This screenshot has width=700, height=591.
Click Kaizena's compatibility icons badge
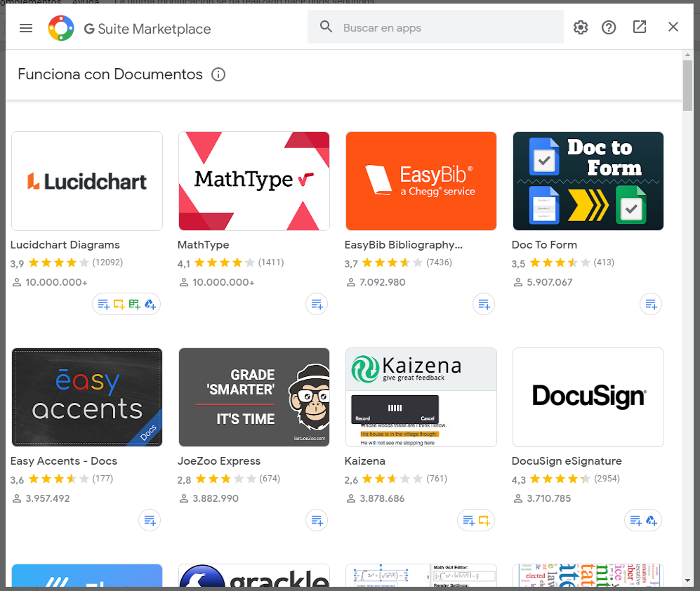[476, 520]
